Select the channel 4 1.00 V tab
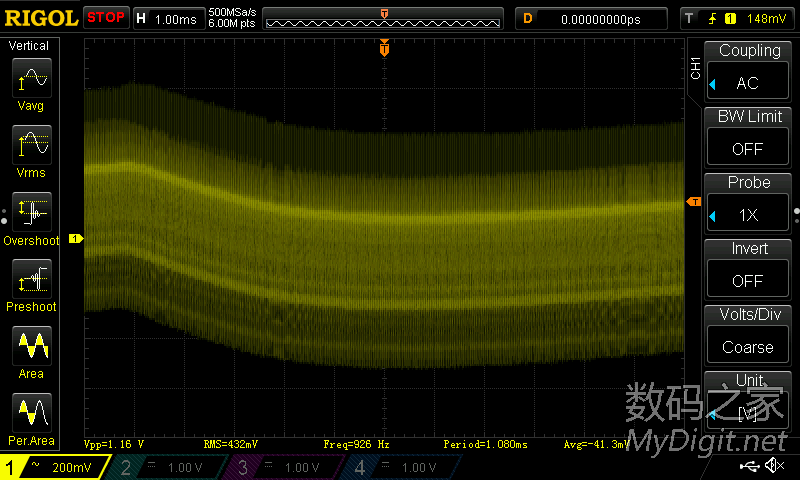Viewport: 800px width, 480px height. coord(403,467)
